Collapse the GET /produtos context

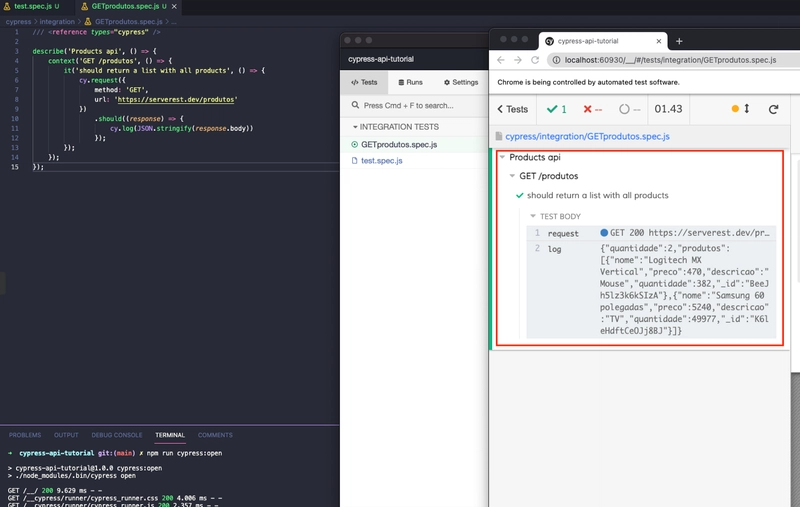[x=548, y=176]
